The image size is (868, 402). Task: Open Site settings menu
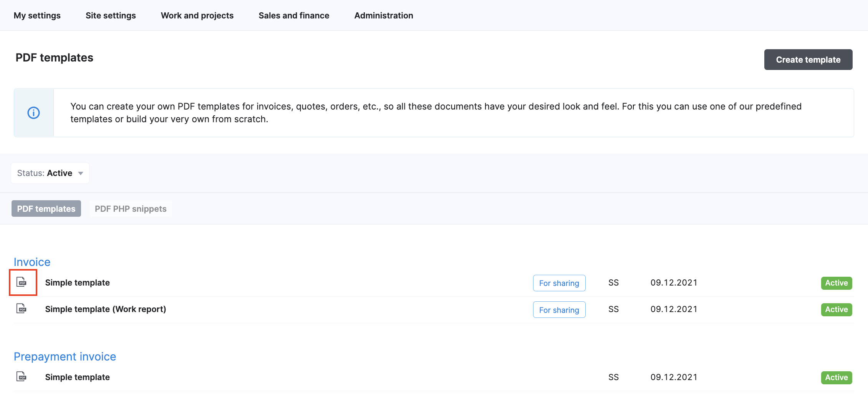(x=111, y=15)
